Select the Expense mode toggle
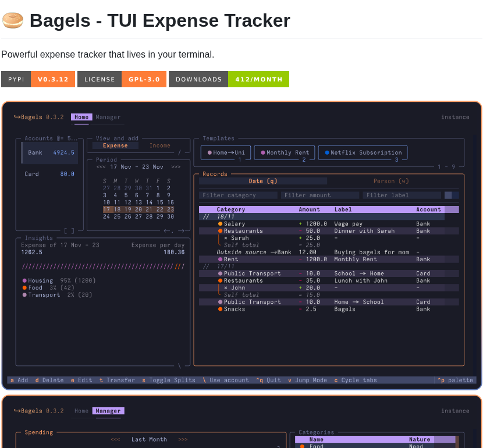Screen dimensions: 483x448 pos(115,145)
